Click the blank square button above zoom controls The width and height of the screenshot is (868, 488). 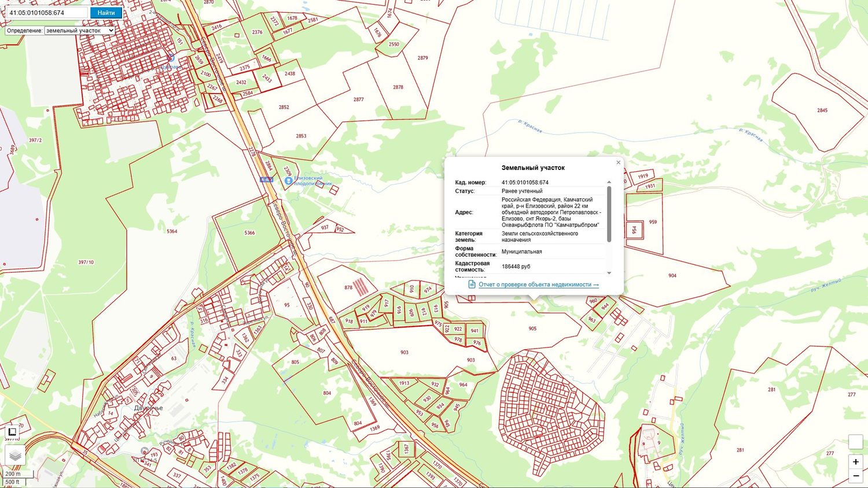tap(856, 442)
